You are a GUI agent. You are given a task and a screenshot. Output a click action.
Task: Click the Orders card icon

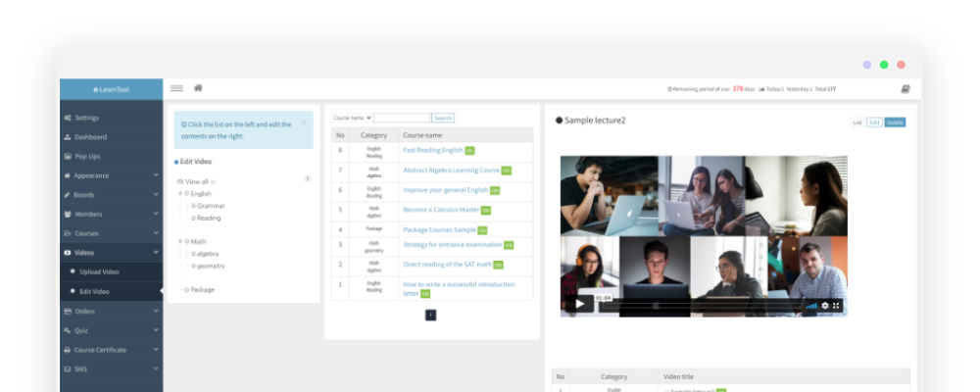coord(68,311)
